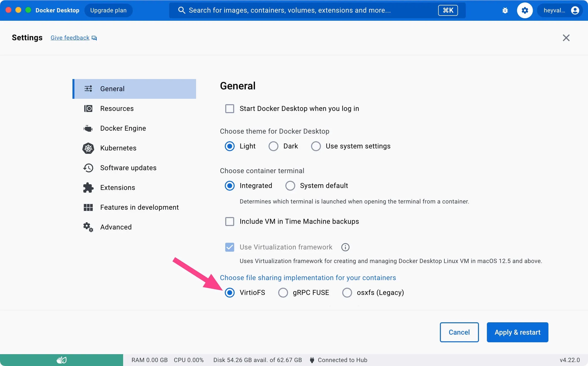Click the Extensions puzzle piece icon
The height and width of the screenshot is (366, 588).
pos(88,188)
